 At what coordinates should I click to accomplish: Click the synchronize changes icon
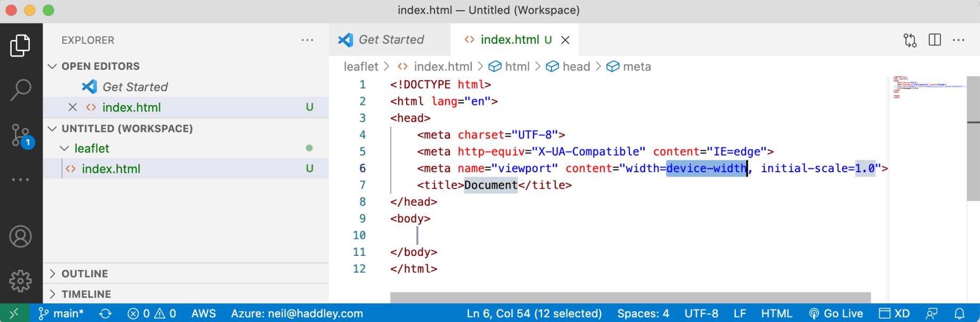[x=105, y=313]
